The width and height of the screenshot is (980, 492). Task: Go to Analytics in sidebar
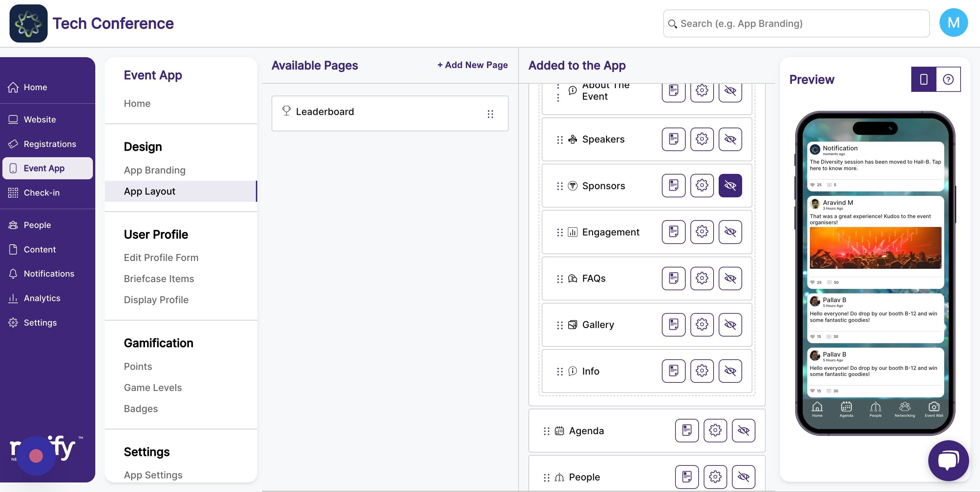click(42, 298)
